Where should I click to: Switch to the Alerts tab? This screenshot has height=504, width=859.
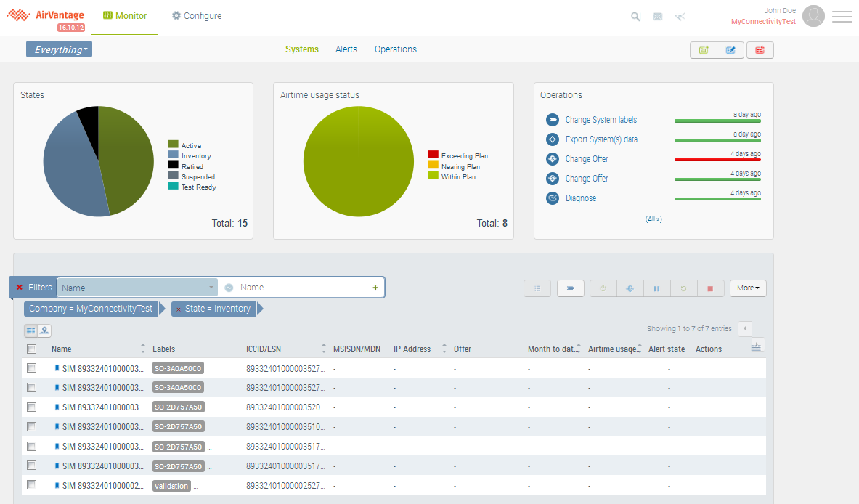point(346,49)
